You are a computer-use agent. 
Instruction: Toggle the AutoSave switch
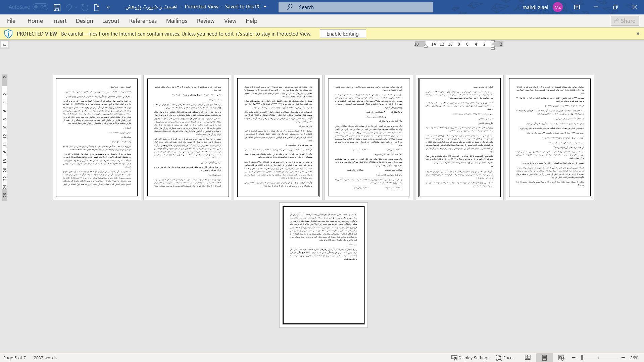point(40,7)
